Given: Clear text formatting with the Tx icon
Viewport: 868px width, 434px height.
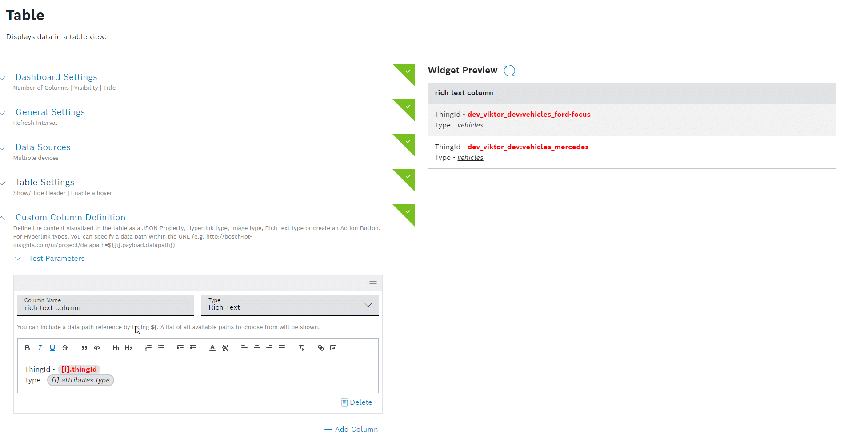Looking at the screenshot, I should tap(301, 348).
